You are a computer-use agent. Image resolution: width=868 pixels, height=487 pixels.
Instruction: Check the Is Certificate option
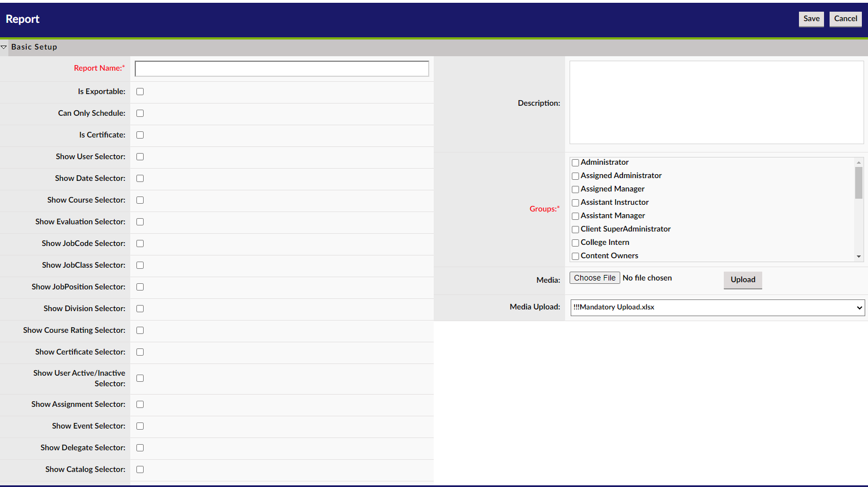point(140,135)
